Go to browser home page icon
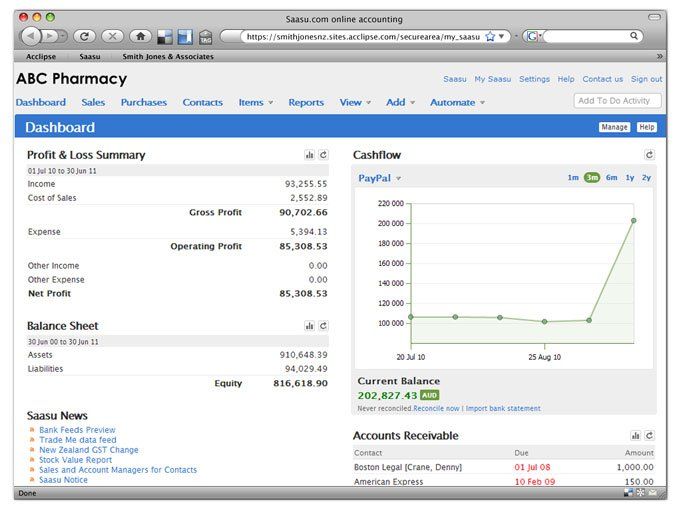This screenshot has width=680, height=516. (x=141, y=36)
